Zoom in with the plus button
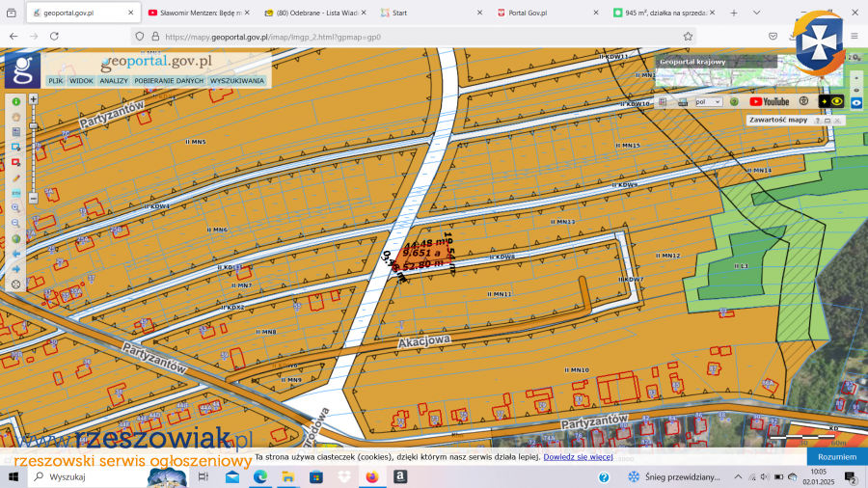Viewport: 868px width, 488px height. tap(33, 99)
